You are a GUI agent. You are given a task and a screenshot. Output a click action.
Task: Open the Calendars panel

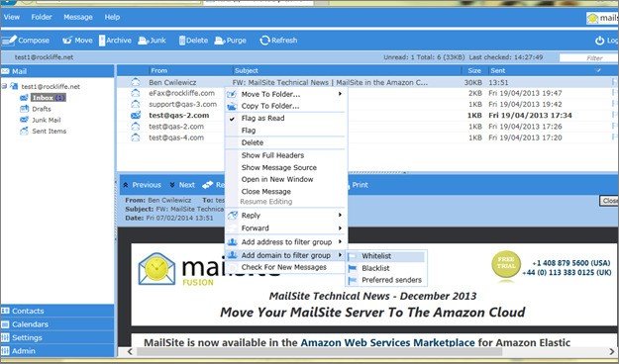57,324
